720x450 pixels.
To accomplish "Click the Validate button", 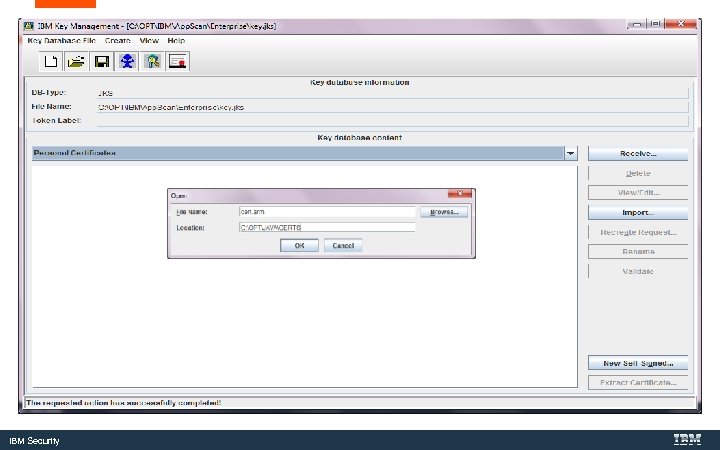I will 638,271.
